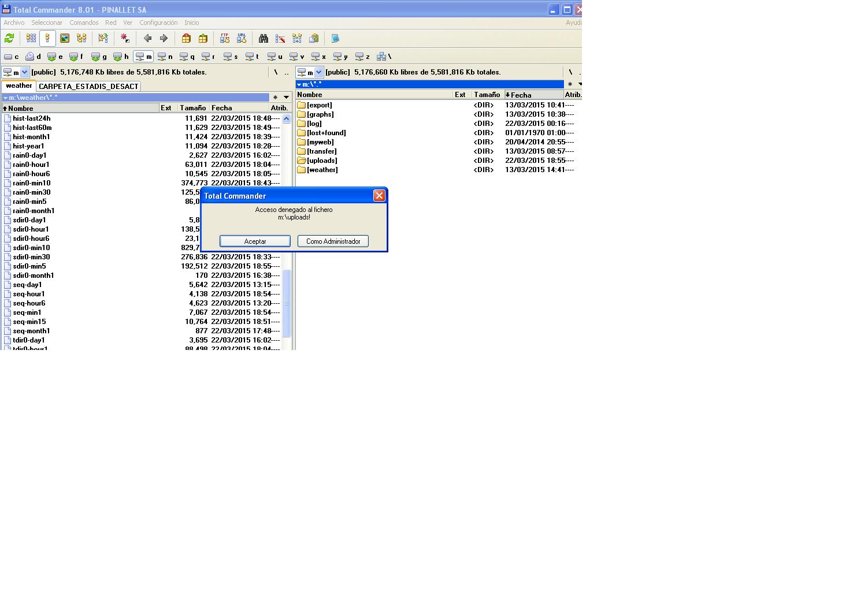Show the directory Tree view icon

point(81,39)
